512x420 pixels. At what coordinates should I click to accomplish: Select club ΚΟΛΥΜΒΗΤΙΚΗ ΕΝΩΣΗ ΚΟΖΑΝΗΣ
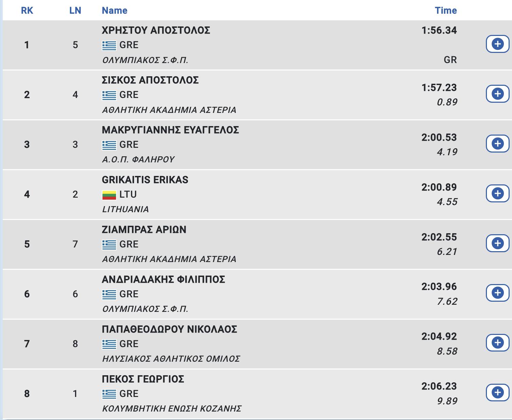point(172,408)
